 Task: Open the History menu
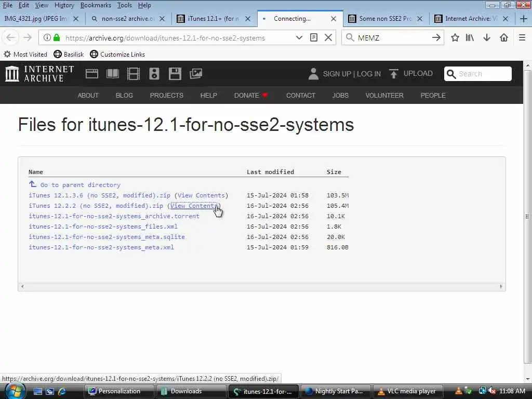coord(64,5)
